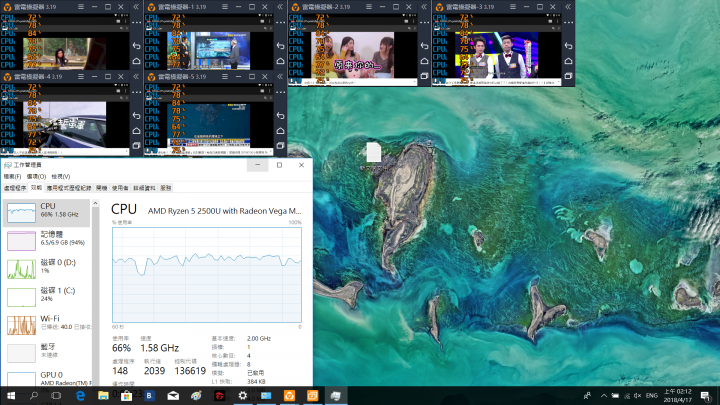The height and width of the screenshot is (405, 720).
Task: Click recent apps icon in 雷電模擬器-2 sidebar
Action: point(424,76)
